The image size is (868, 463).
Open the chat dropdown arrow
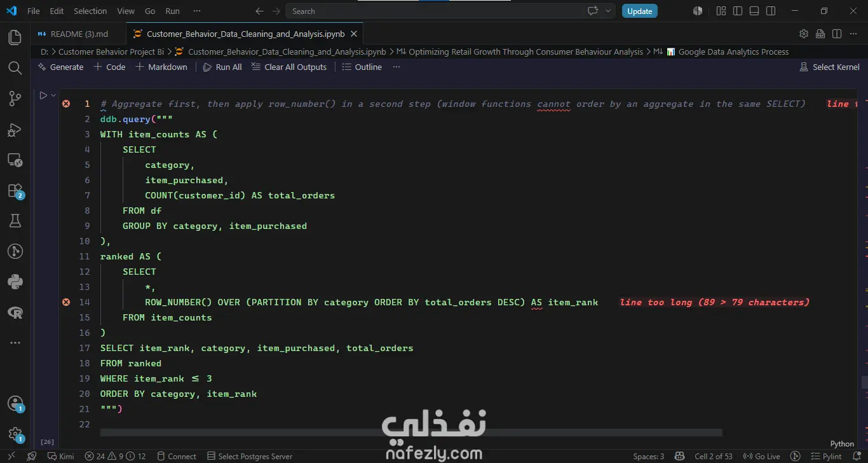pyautogui.click(x=608, y=11)
